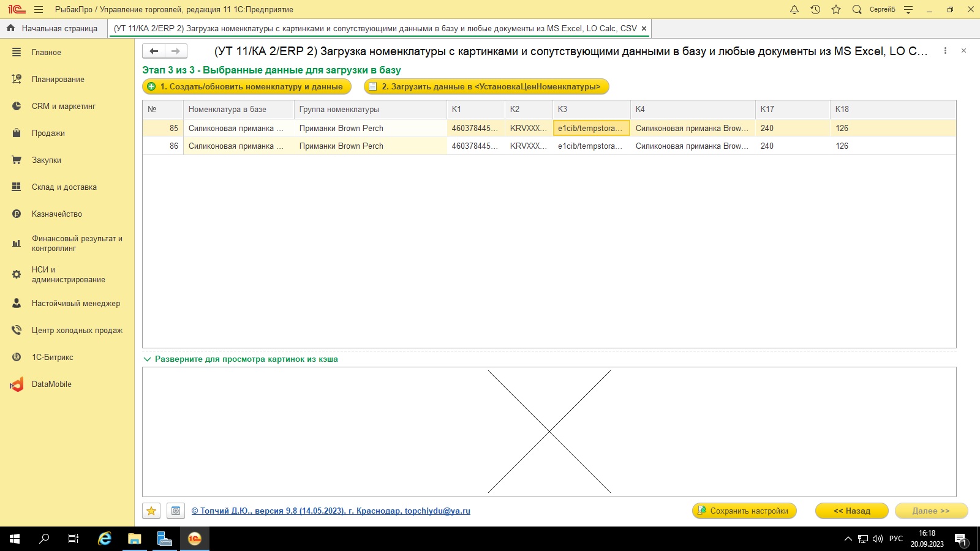Open the 1C main menu hamburger icon

pos(39,9)
